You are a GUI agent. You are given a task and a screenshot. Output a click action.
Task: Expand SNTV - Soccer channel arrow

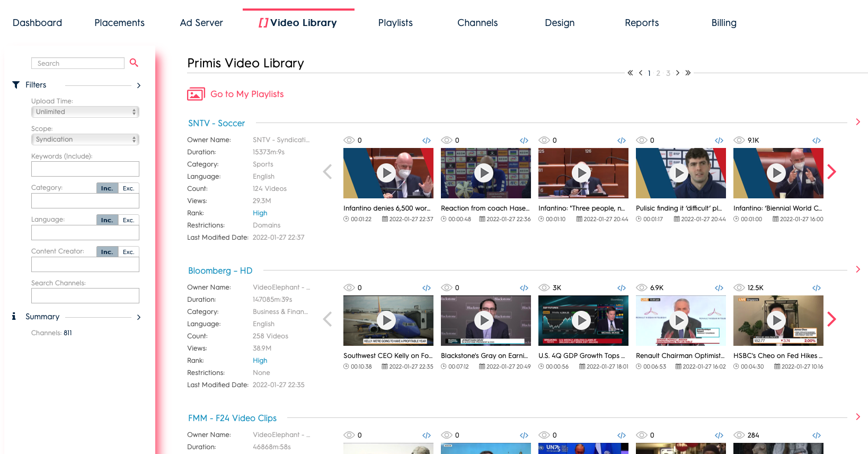[x=858, y=122]
